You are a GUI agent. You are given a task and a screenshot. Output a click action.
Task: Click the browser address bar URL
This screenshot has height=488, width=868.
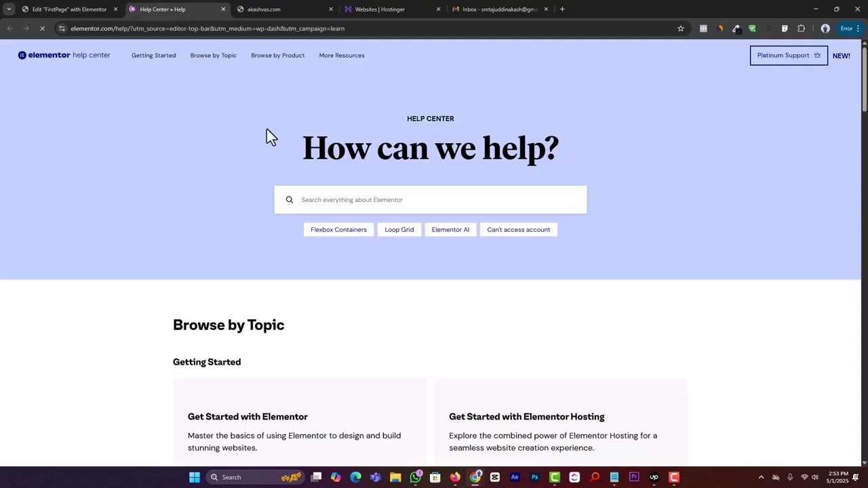[x=208, y=28]
